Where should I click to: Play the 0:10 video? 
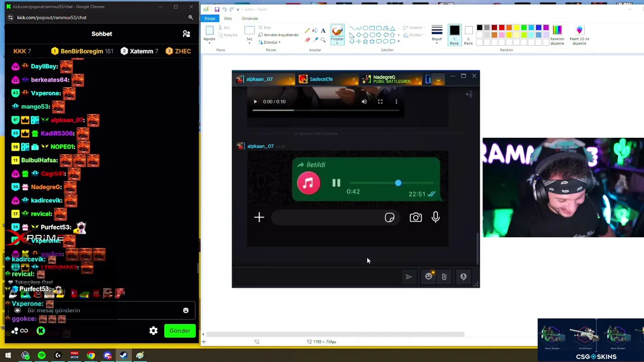tap(255, 102)
